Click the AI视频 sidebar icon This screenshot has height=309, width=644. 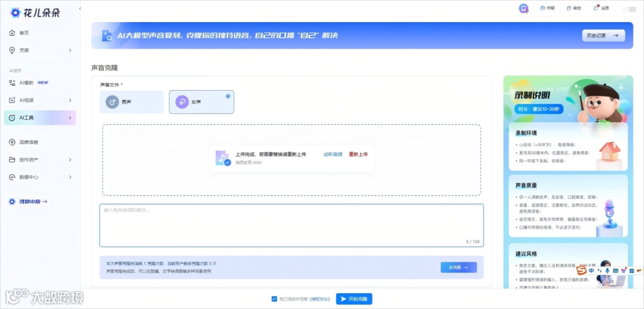(12, 100)
